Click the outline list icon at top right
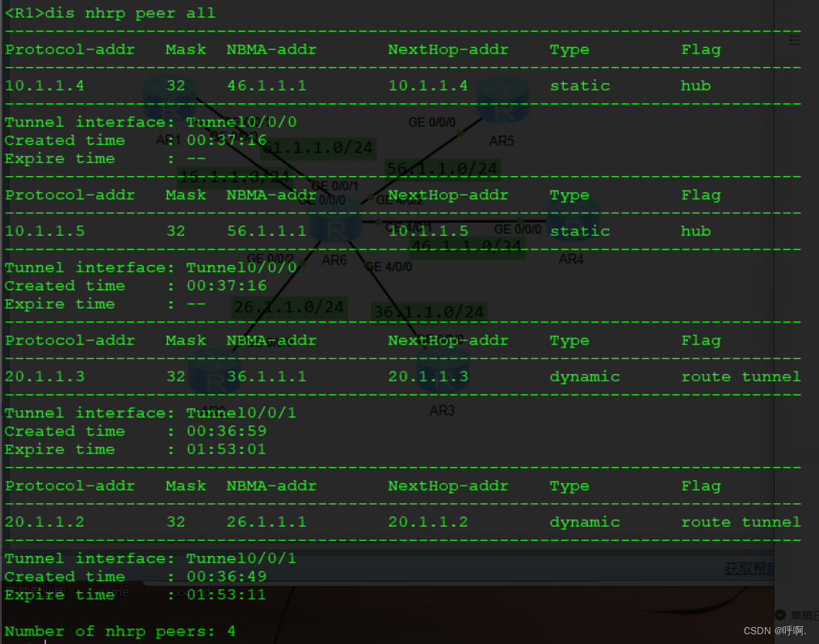819x644 pixels. click(794, 39)
